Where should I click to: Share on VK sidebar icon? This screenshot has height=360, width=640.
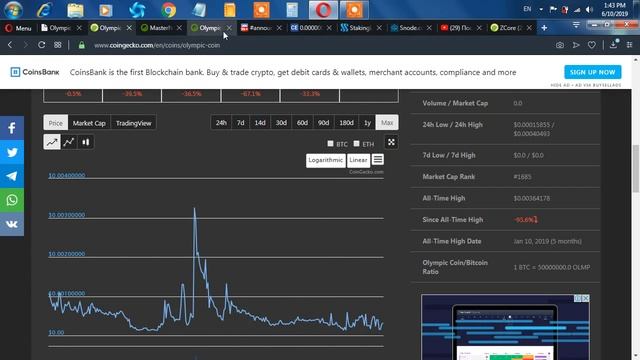pyautogui.click(x=12, y=224)
